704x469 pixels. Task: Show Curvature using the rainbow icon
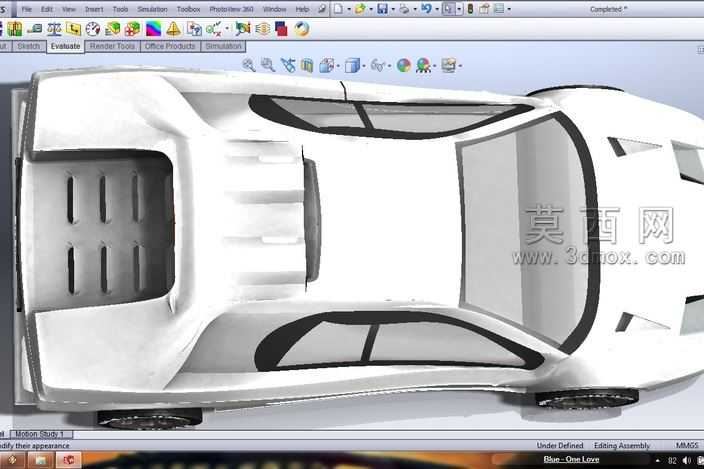click(x=153, y=29)
